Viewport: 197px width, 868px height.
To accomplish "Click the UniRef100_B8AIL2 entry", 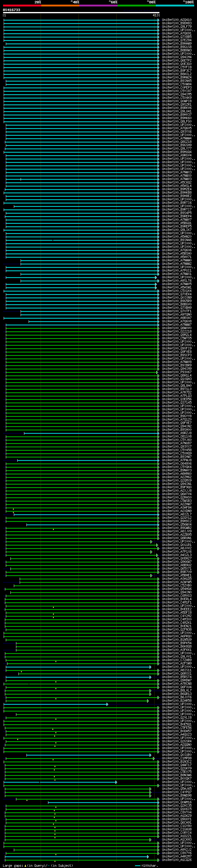I will tap(177, 74).
